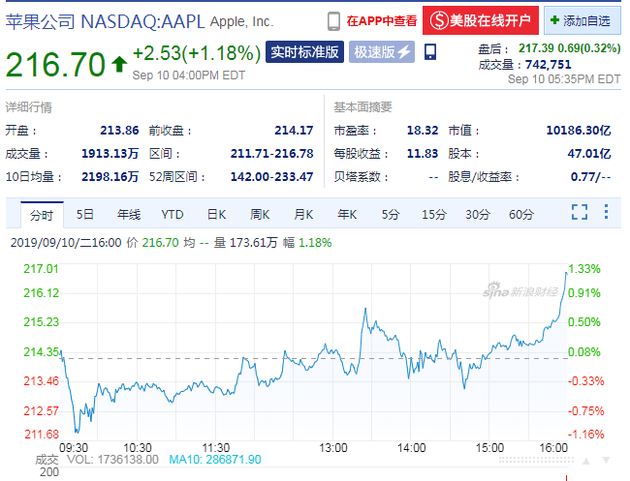The width and height of the screenshot is (630, 481).
Task: Open the 年线 chart tab
Action: pos(129,215)
